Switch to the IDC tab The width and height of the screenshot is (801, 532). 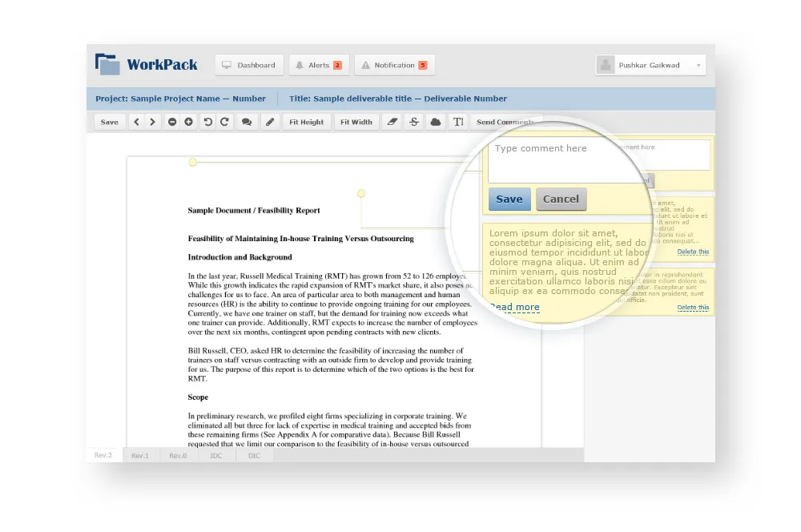pyautogui.click(x=216, y=455)
